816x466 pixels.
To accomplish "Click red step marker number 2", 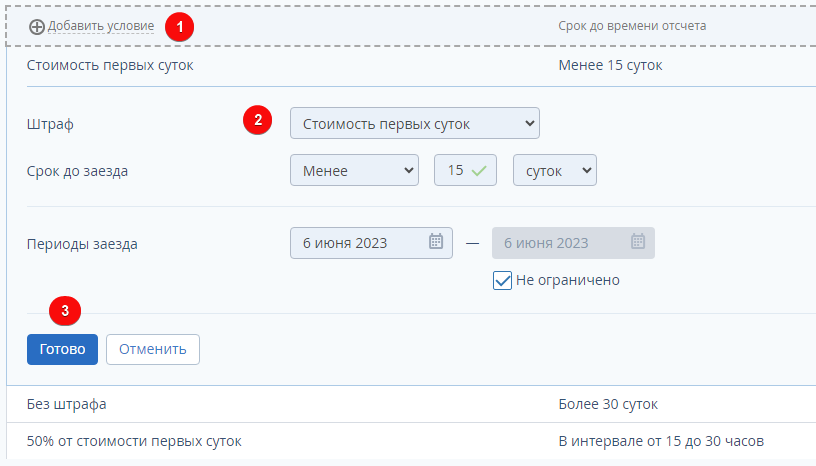I will pyautogui.click(x=258, y=121).
